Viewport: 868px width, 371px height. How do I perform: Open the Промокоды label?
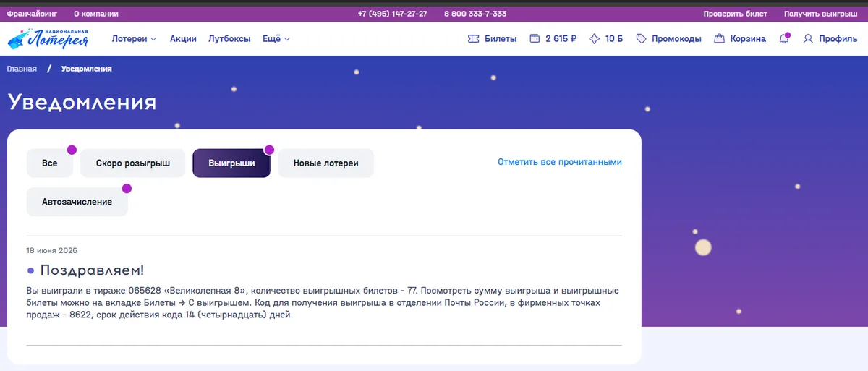[x=676, y=39]
